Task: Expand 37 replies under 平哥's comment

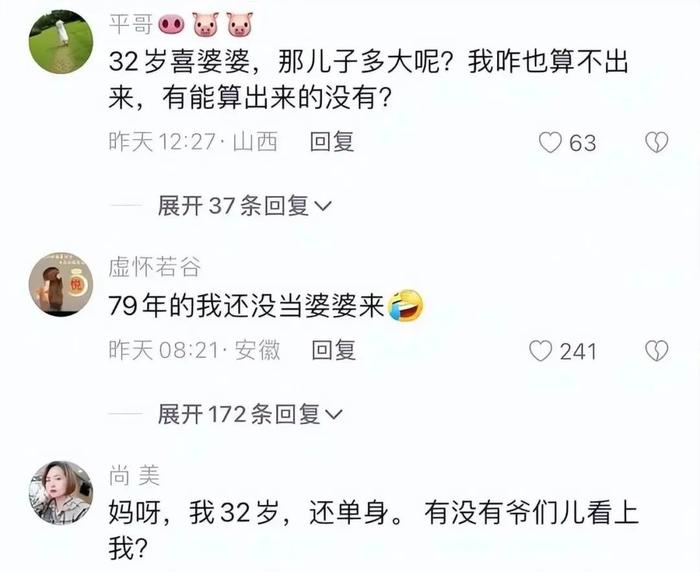Action: point(245,206)
